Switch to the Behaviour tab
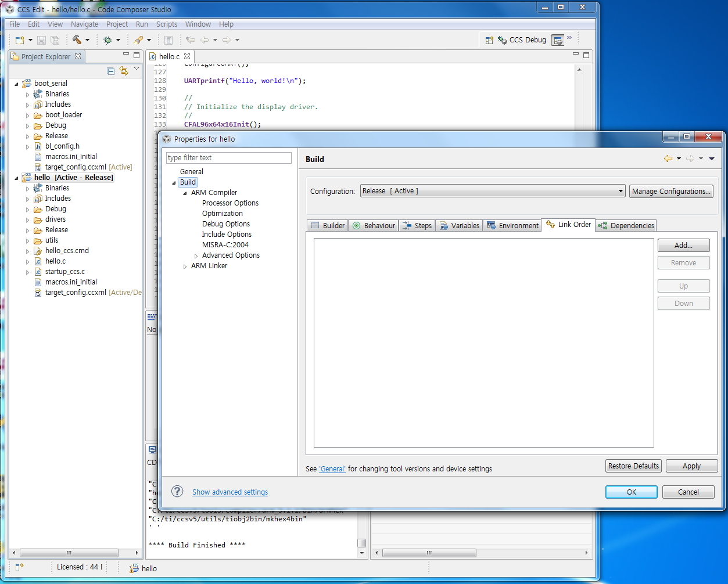 click(x=374, y=225)
